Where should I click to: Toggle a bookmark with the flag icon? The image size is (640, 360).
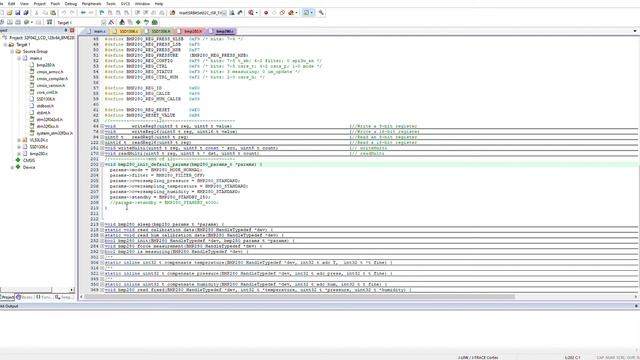(102, 13)
